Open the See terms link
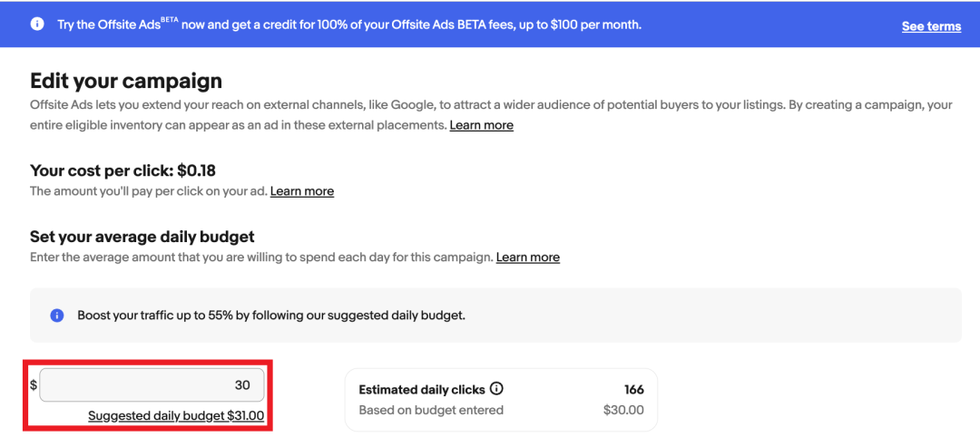 pos(931,26)
